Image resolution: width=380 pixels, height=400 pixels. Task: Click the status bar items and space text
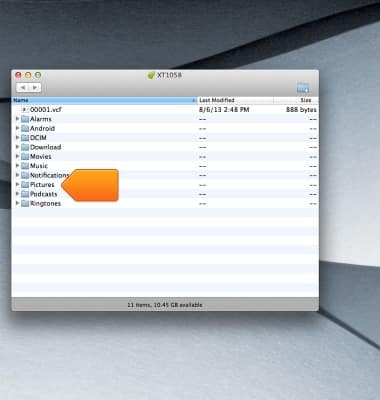[x=165, y=305]
